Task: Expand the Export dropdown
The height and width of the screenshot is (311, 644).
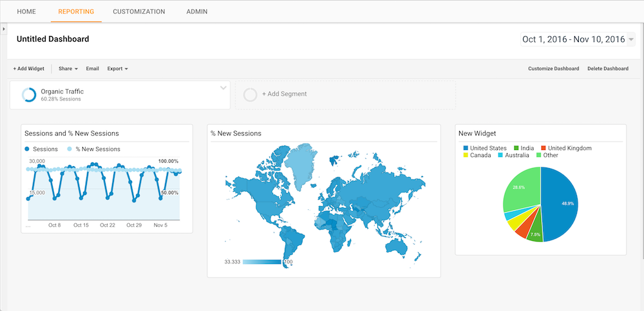Action: (x=117, y=68)
